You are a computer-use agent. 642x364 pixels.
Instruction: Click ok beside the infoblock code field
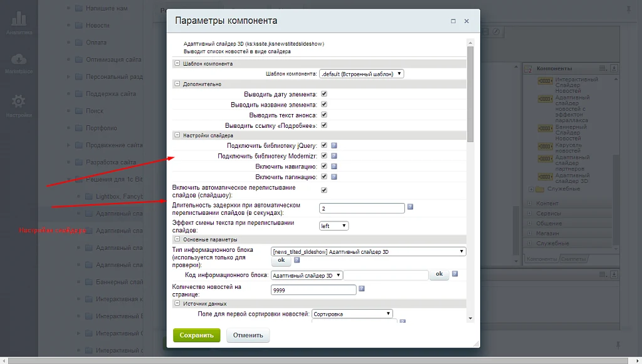coord(439,274)
